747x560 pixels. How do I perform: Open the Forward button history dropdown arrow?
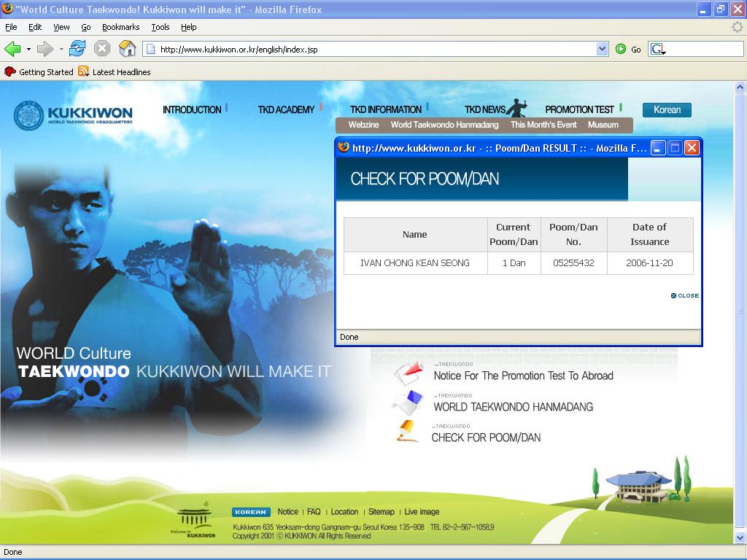tap(61, 49)
